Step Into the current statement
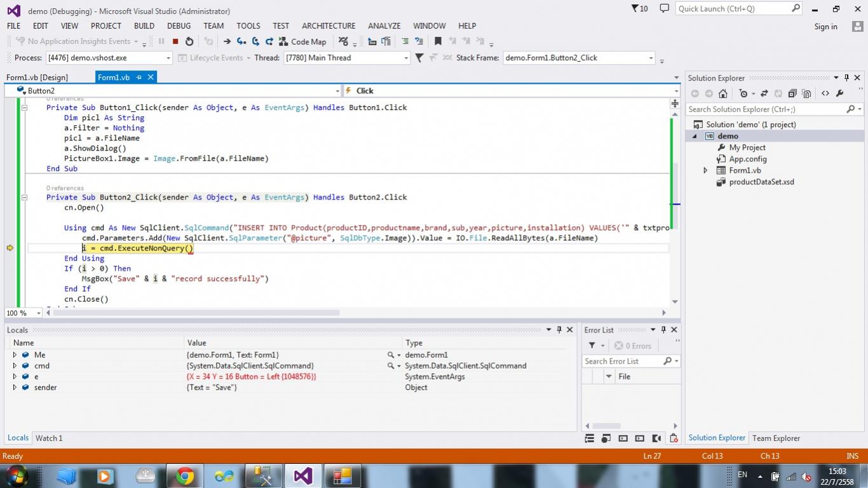 241,41
